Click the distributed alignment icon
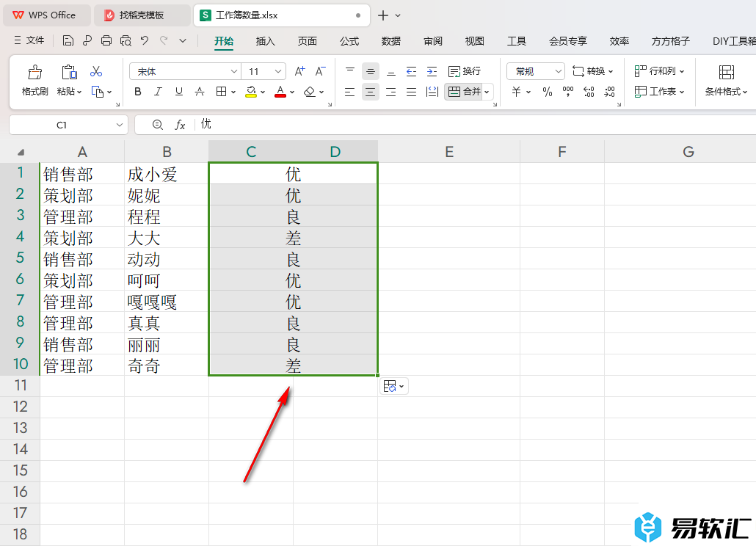 tap(432, 92)
